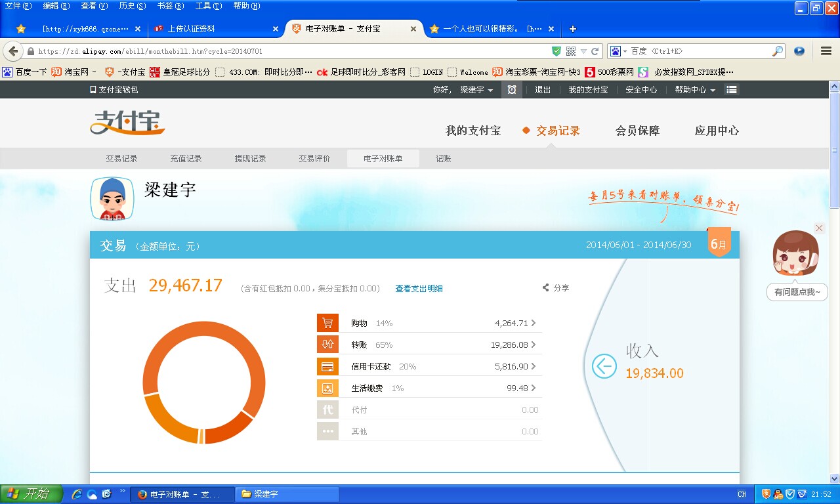Open the 500彩票网 bookmark

click(x=610, y=72)
